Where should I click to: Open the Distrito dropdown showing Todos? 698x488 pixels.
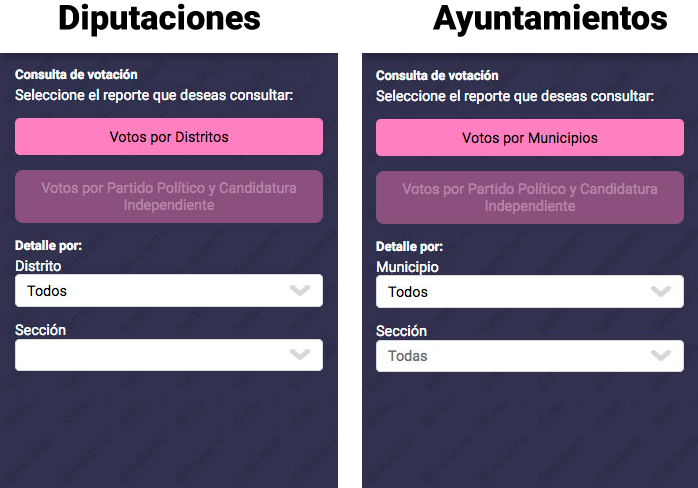[150, 291]
